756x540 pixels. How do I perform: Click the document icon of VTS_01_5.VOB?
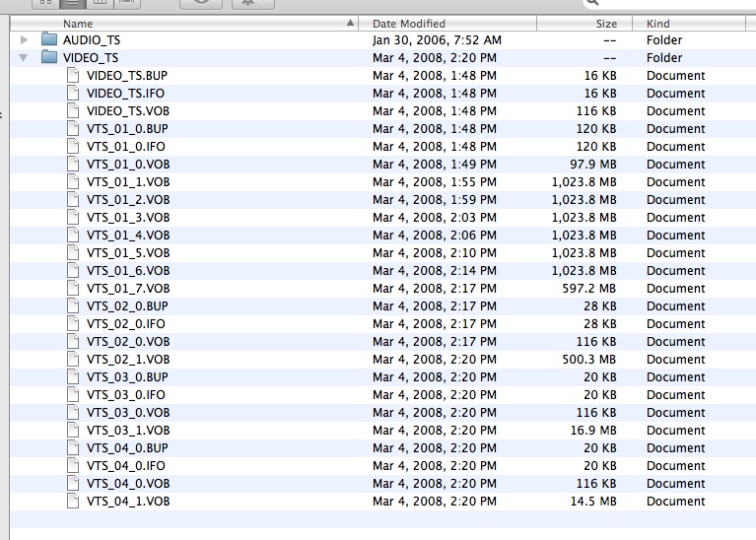[73, 252]
